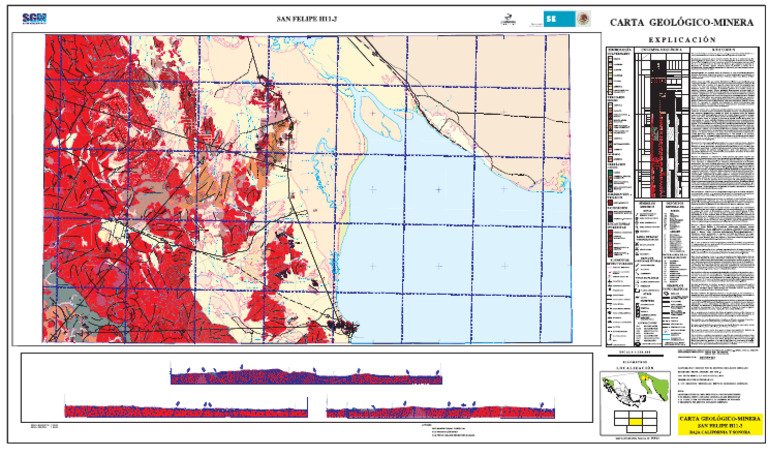Viewport: 768px width, 457px height.
Task: Click the Mexican coat of arms emblem
Action: [x=584, y=19]
